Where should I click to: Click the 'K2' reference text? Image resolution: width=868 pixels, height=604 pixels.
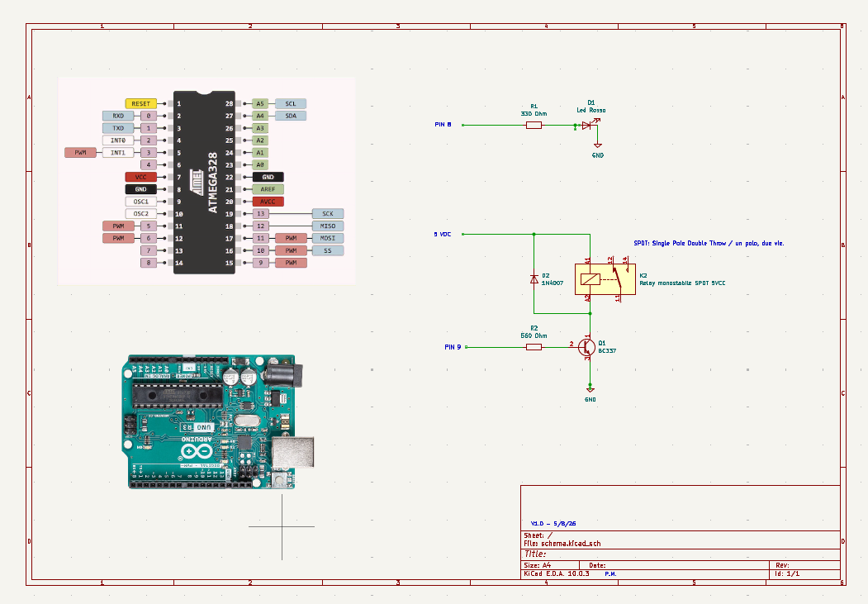(643, 275)
